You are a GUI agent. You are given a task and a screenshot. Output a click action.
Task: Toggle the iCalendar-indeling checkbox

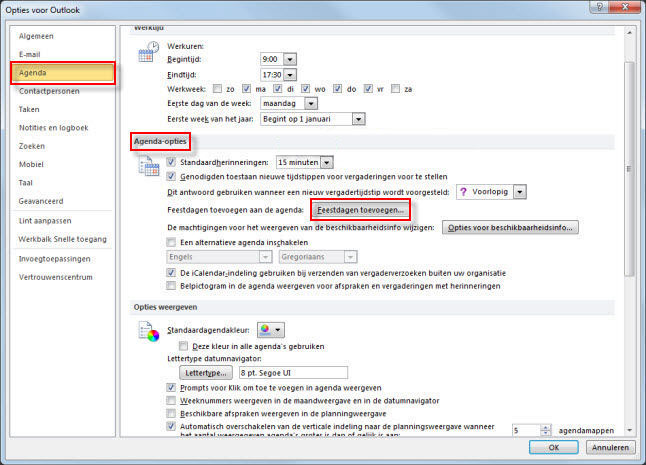[x=171, y=273]
